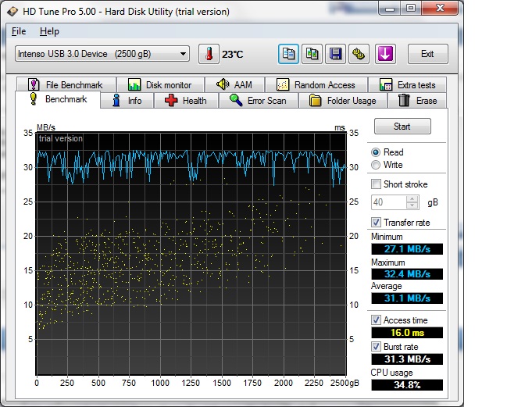This screenshot has width=532, height=407.
Task: Start the benchmark with Start button
Action: coord(402,127)
